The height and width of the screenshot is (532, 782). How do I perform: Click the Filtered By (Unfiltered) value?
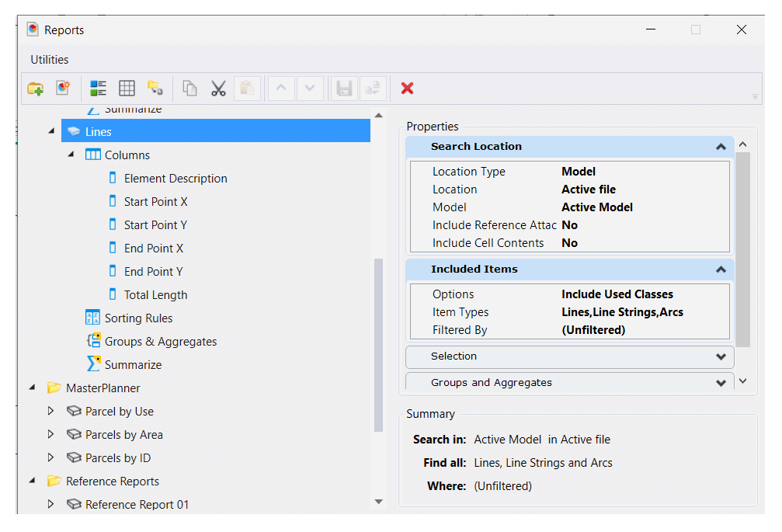point(593,330)
